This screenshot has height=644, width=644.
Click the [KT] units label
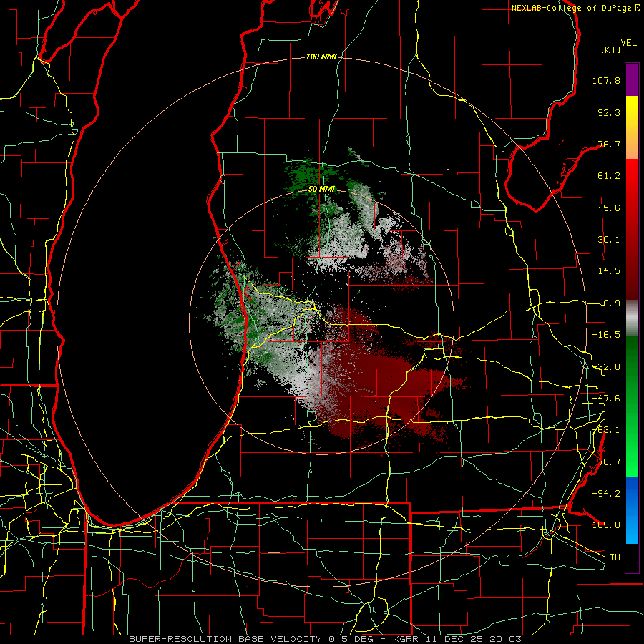pyautogui.click(x=610, y=49)
